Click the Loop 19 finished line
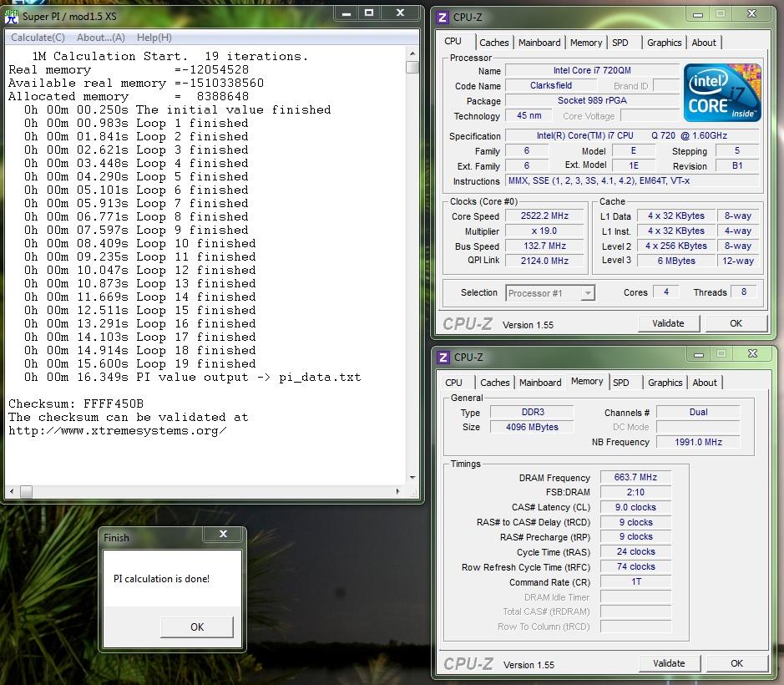This screenshot has width=784, height=685. (140, 363)
